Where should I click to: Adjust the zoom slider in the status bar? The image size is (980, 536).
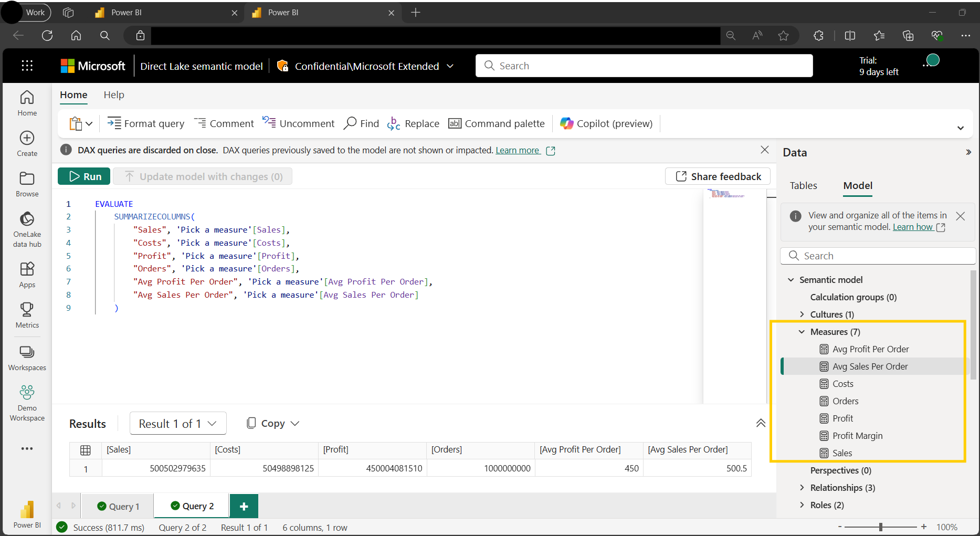(881, 527)
